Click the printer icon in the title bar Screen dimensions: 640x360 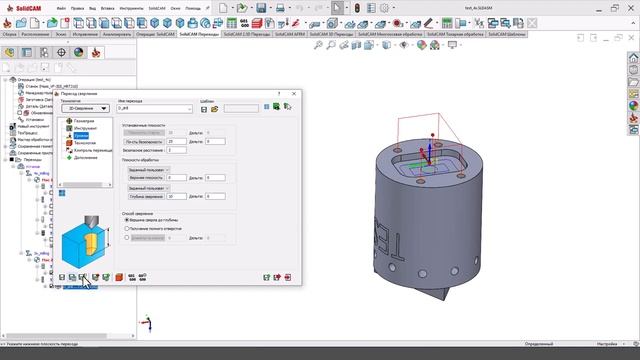coord(280,8)
